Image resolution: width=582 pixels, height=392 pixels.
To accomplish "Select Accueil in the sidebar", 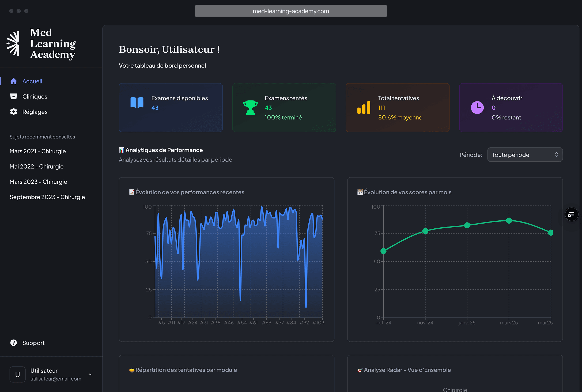I will click(32, 81).
